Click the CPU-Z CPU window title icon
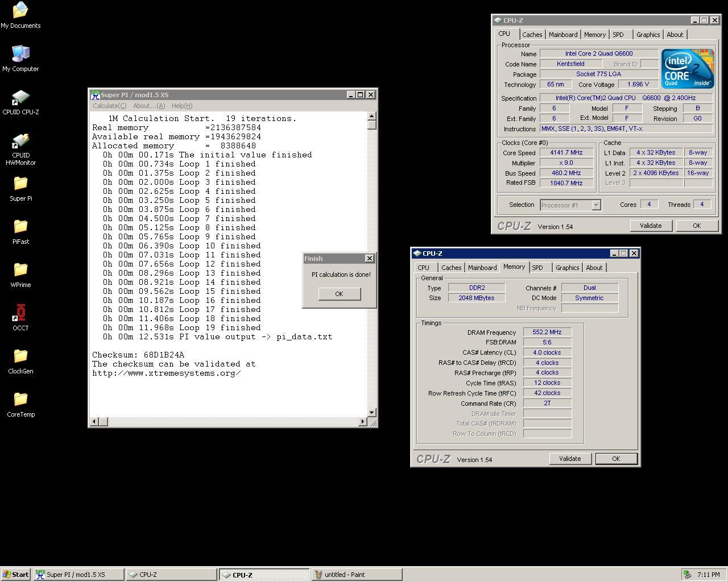The height and width of the screenshot is (582, 728). (498, 20)
